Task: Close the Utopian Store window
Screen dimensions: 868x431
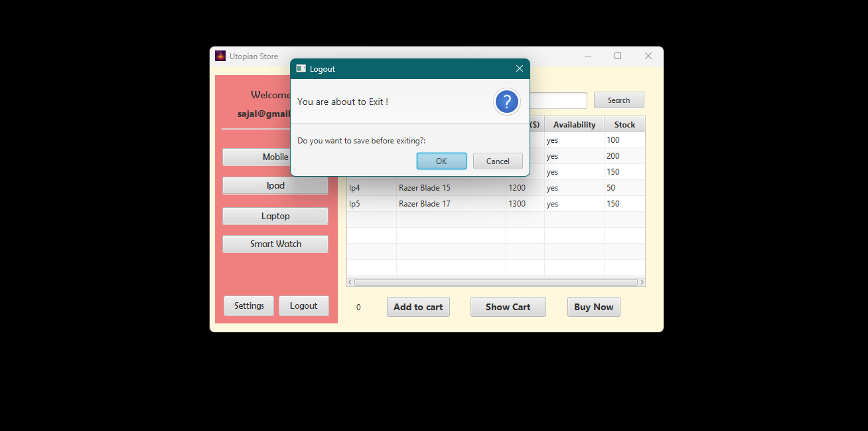Action: tap(648, 56)
